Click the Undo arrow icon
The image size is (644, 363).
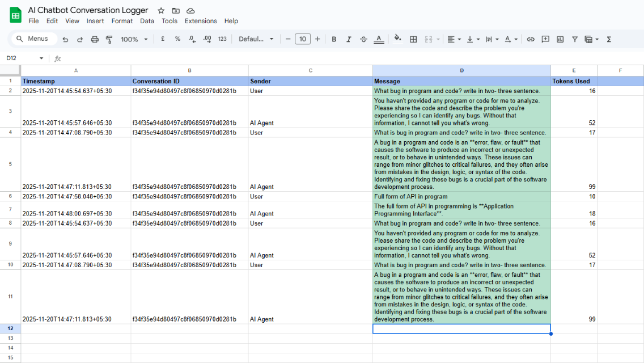tap(65, 39)
